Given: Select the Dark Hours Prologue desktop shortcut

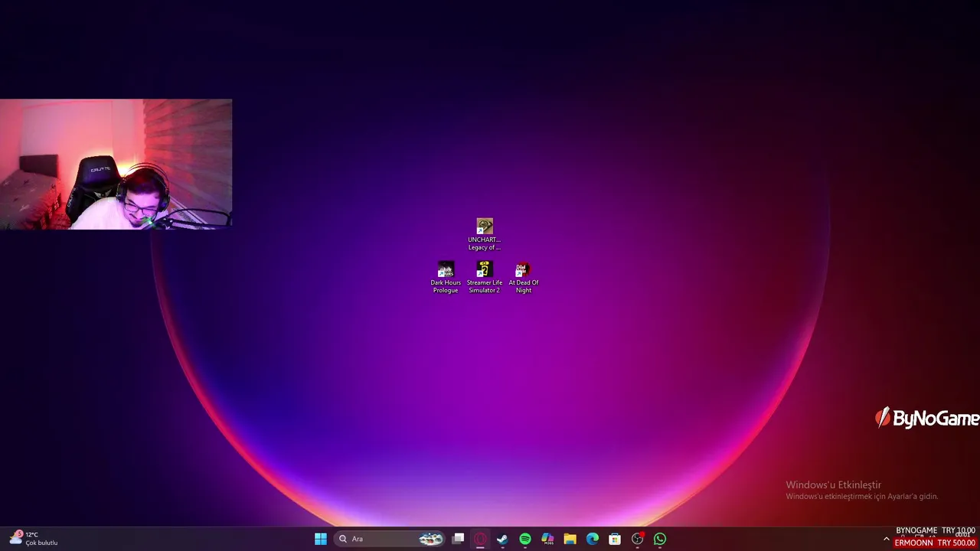Looking at the screenshot, I should point(446,277).
